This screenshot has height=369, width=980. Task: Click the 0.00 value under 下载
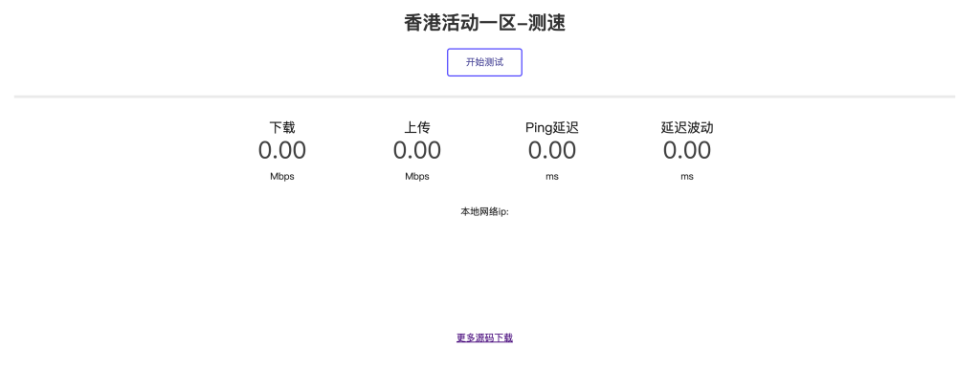pyautogui.click(x=282, y=150)
